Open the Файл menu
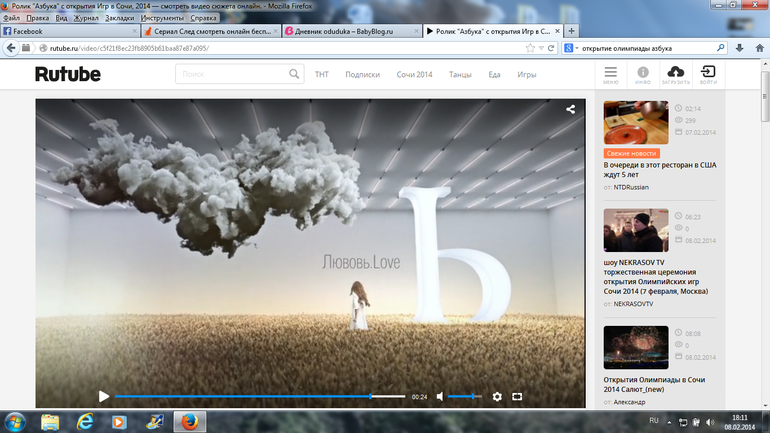Image resolution: width=770 pixels, height=433 pixels. coord(12,18)
